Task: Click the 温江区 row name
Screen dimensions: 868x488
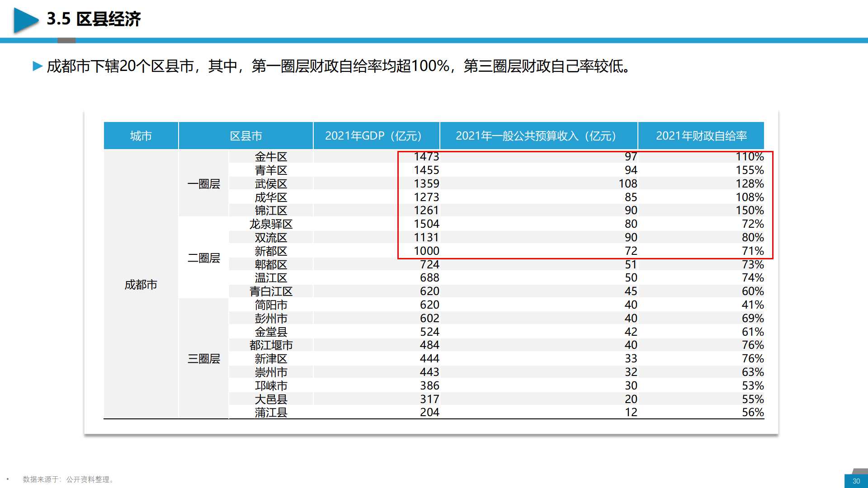Action: click(271, 278)
